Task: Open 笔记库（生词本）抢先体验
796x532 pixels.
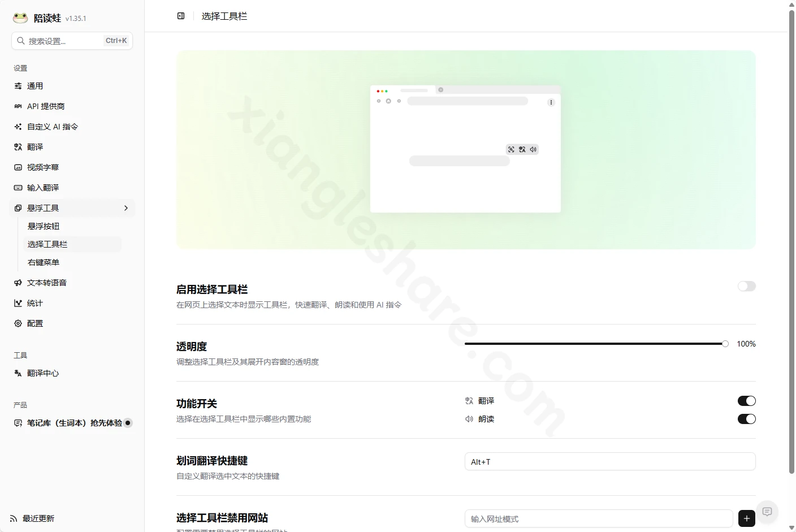Action: 72,423
